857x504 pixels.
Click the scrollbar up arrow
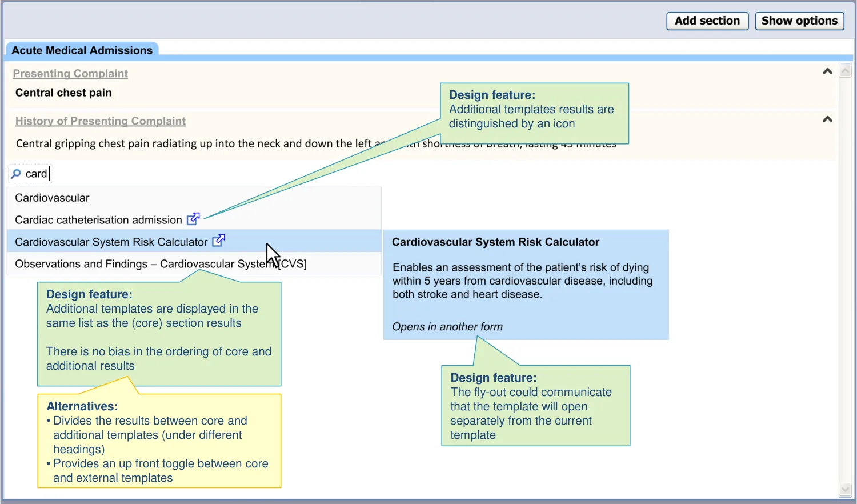(x=846, y=71)
